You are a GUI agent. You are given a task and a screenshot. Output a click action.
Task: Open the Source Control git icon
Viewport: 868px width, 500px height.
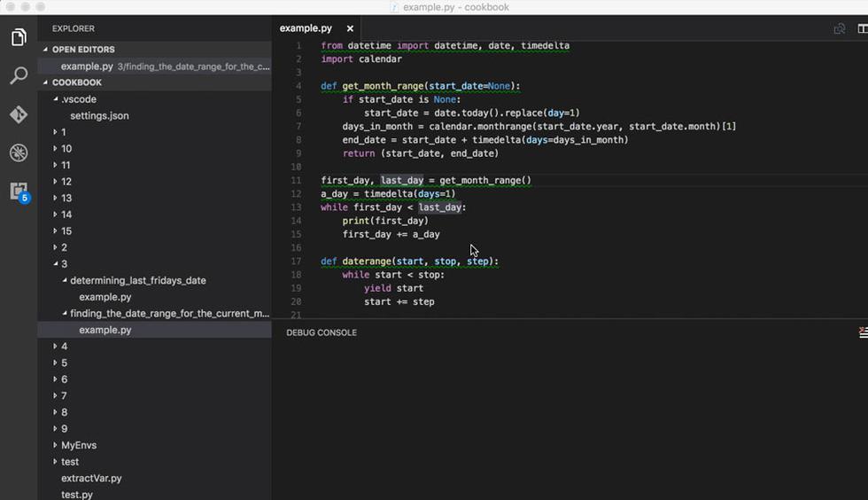[19, 114]
